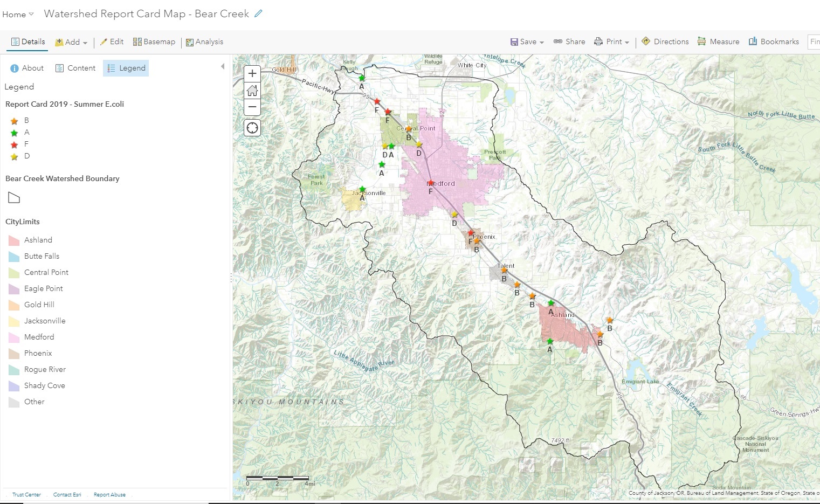Open the Measure tool

click(x=718, y=42)
